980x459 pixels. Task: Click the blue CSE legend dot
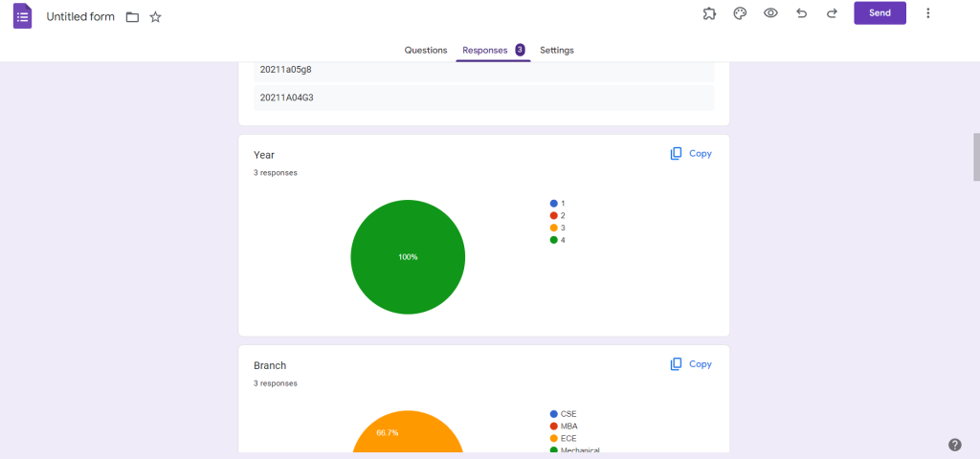click(554, 414)
